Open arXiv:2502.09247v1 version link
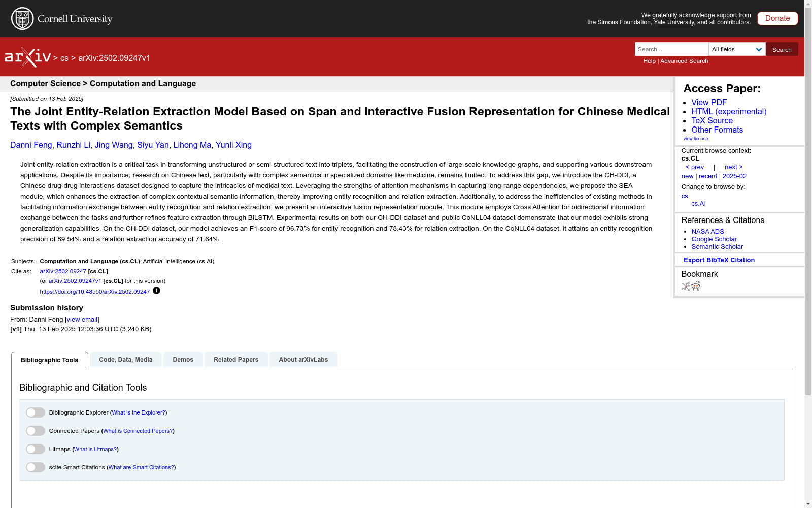Image resolution: width=812 pixels, height=508 pixels. pyautogui.click(x=75, y=281)
